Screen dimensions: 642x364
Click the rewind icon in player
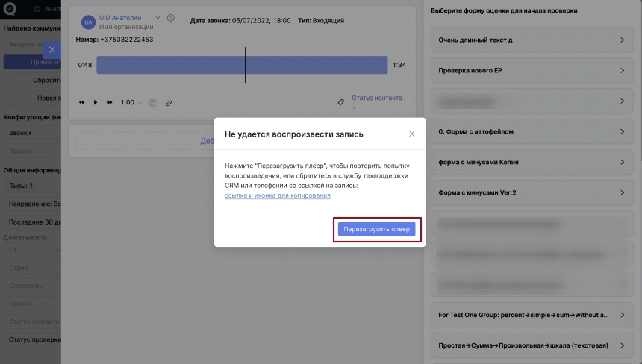coord(81,103)
